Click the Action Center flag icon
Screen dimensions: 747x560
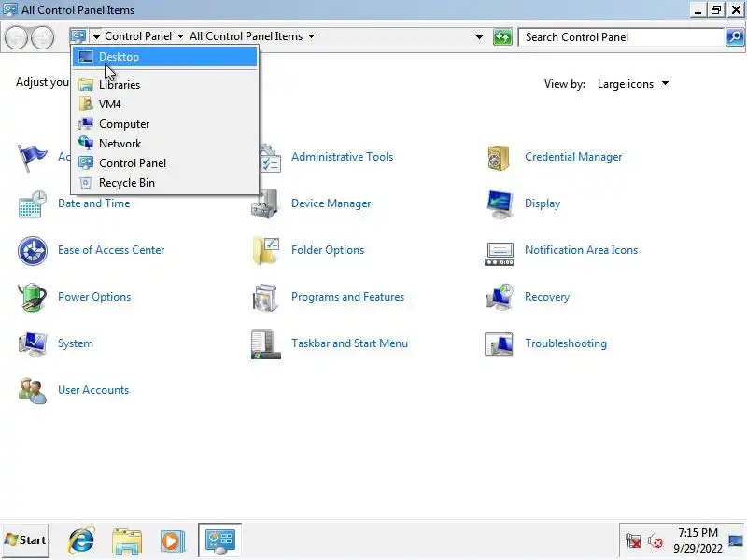pyautogui.click(x=32, y=157)
